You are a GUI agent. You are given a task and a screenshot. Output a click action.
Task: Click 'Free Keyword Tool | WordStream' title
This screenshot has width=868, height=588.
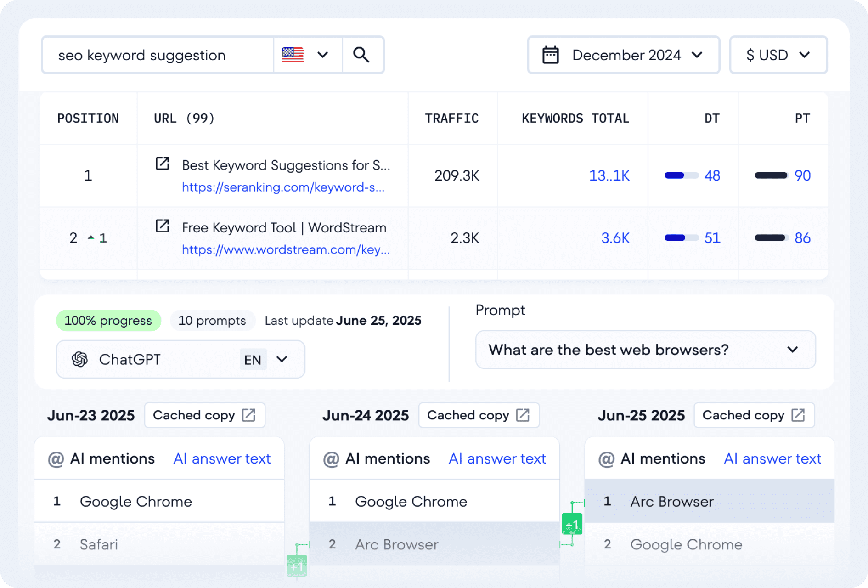coord(284,228)
